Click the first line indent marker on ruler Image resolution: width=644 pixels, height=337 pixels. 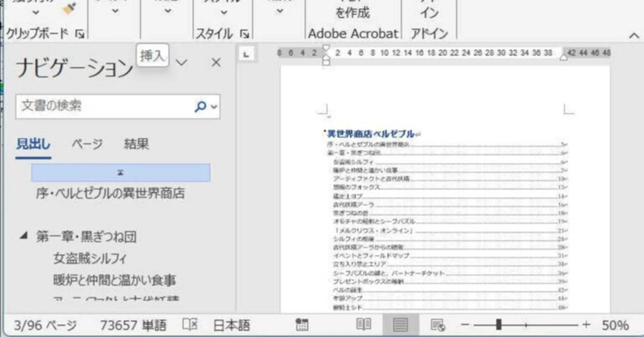click(x=326, y=49)
